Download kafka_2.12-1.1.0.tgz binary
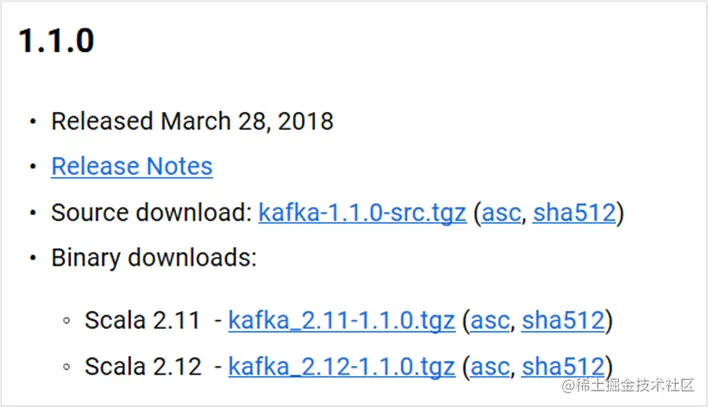708x407 pixels. click(x=342, y=366)
